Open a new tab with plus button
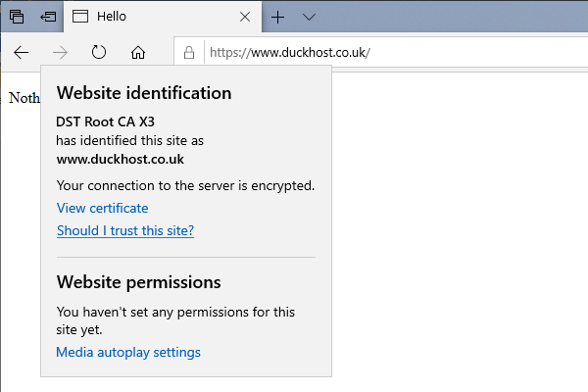588x392 pixels. 278,17
